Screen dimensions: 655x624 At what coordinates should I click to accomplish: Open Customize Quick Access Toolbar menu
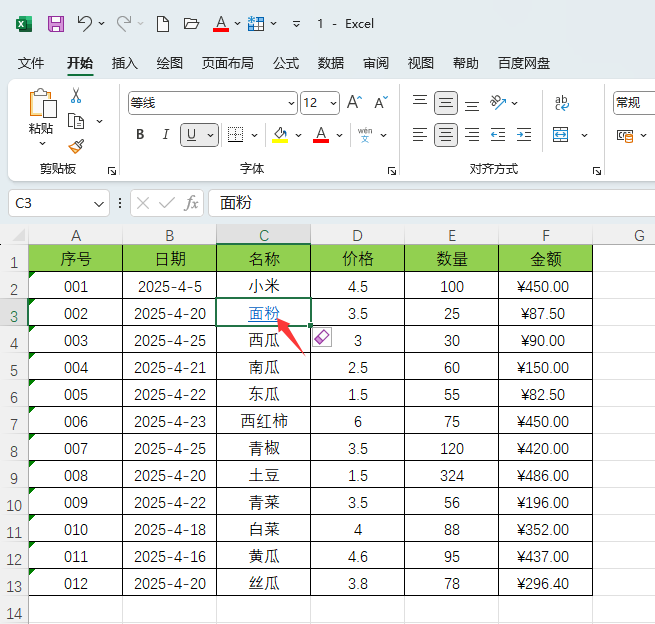(x=296, y=24)
